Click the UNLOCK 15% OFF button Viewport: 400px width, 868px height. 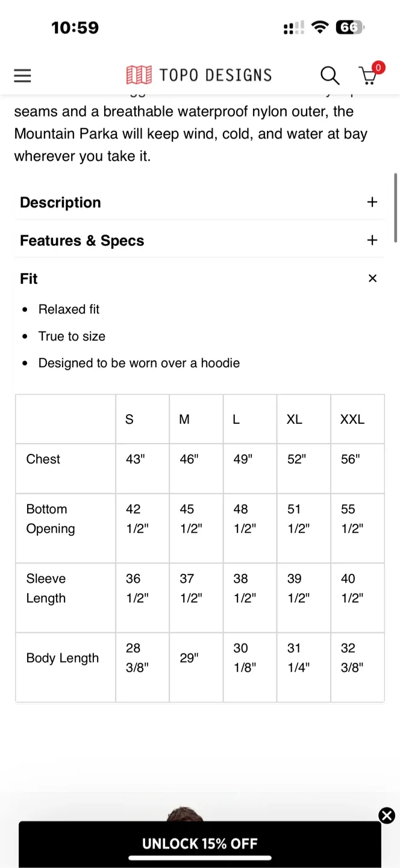200,844
